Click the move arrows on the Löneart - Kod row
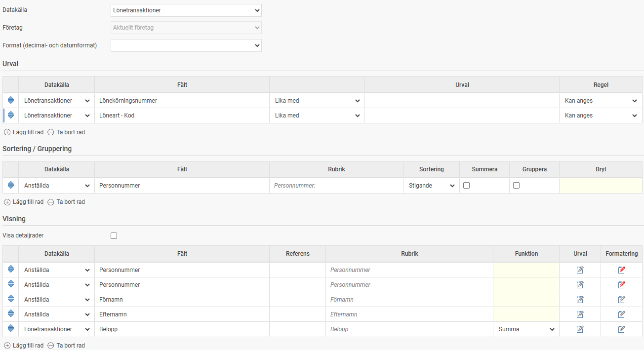The image size is (644, 350). tap(11, 116)
